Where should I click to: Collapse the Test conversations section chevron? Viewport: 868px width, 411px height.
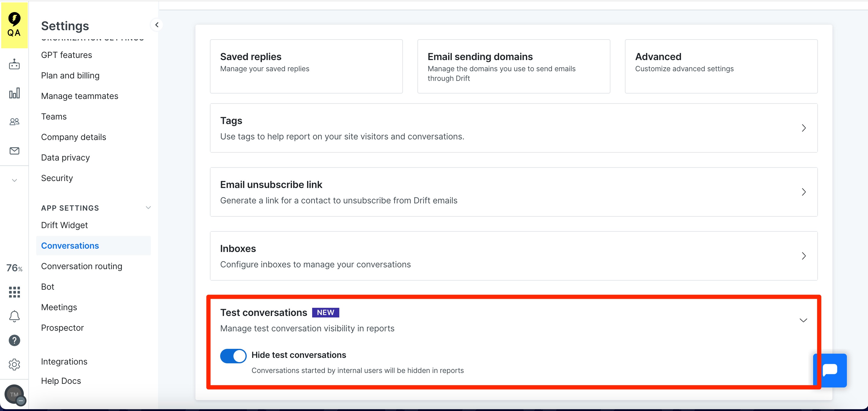(803, 320)
